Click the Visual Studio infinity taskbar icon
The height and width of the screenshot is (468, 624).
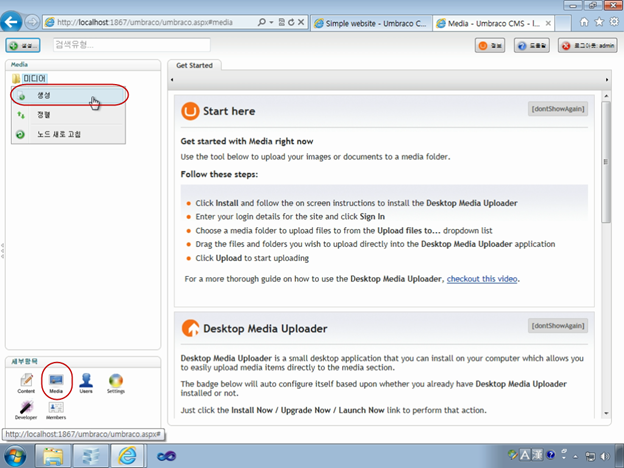[x=166, y=456]
